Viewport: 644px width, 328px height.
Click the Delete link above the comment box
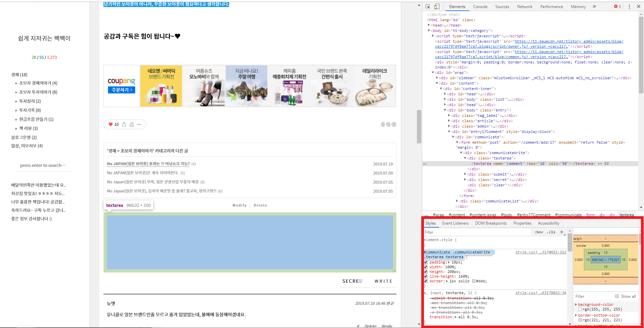[x=260, y=205]
